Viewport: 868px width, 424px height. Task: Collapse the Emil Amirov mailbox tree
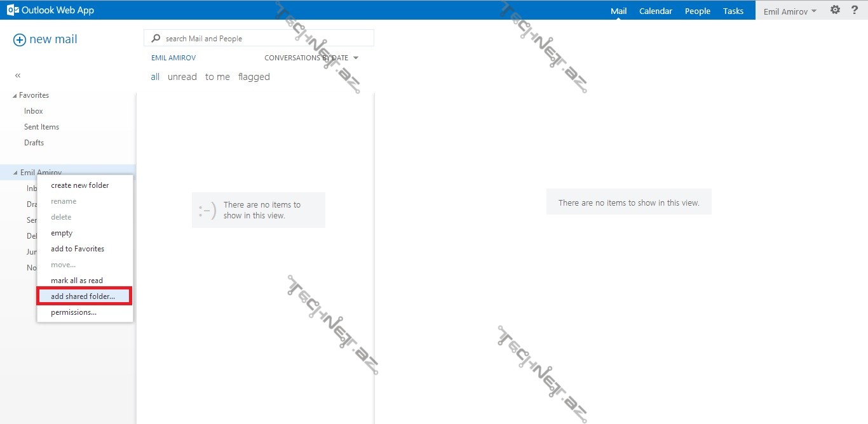click(15, 173)
